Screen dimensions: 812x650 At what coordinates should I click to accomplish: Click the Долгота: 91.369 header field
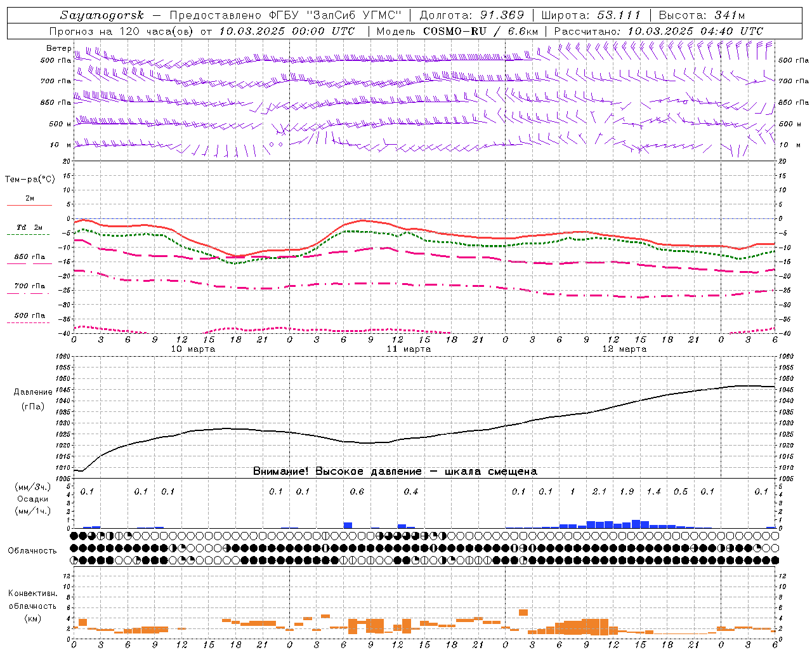tap(472, 15)
